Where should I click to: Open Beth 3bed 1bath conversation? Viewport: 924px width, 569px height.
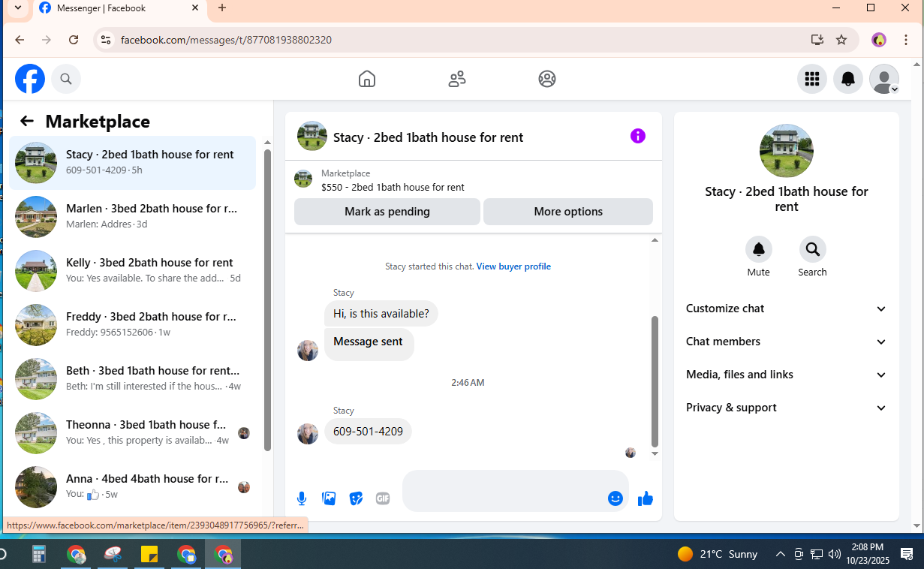(133, 379)
